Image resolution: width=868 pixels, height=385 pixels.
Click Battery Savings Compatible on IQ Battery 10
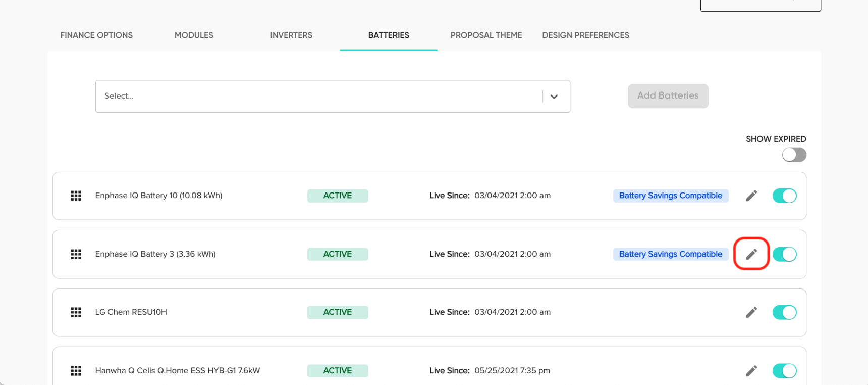coord(670,196)
